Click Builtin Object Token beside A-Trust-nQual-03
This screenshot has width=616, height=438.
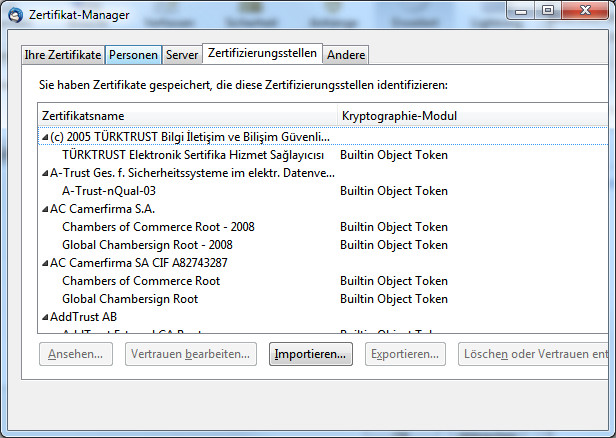click(394, 191)
